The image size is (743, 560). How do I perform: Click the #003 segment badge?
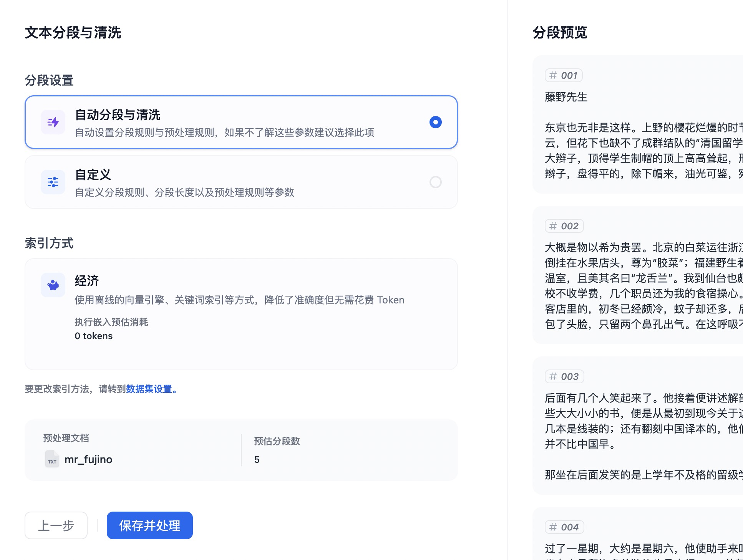[x=563, y=376]
